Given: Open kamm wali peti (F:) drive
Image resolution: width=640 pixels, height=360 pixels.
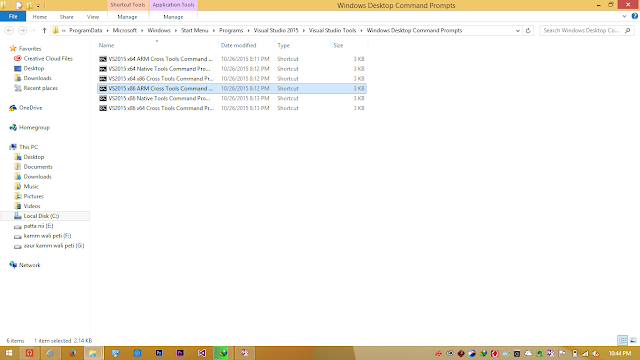Looking at the screenshot, I should tap(47, 236).
